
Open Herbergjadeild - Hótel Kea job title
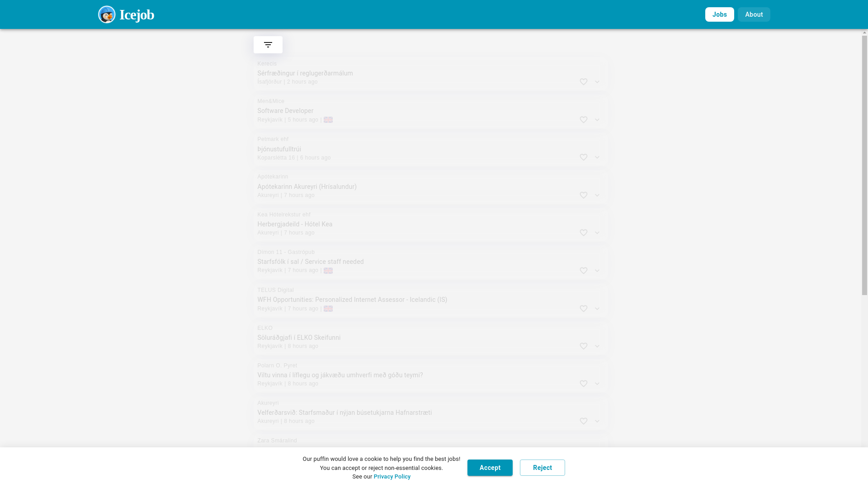pos(295,224)
